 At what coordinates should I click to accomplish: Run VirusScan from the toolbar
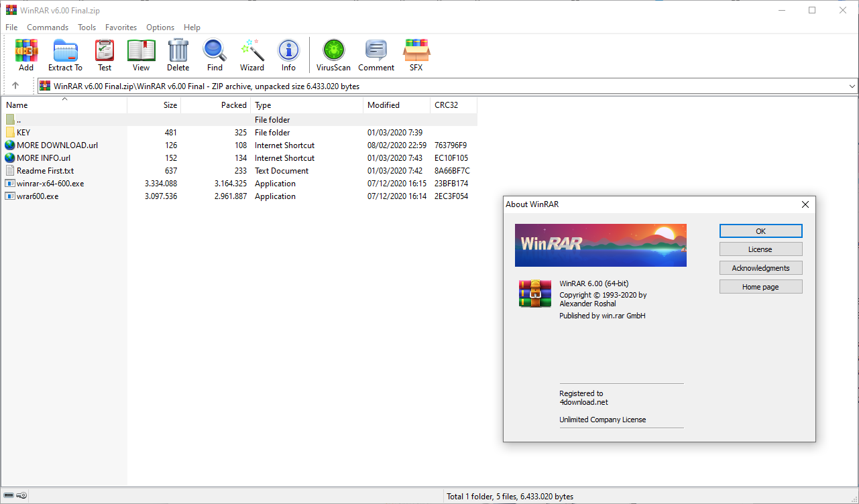333,50
